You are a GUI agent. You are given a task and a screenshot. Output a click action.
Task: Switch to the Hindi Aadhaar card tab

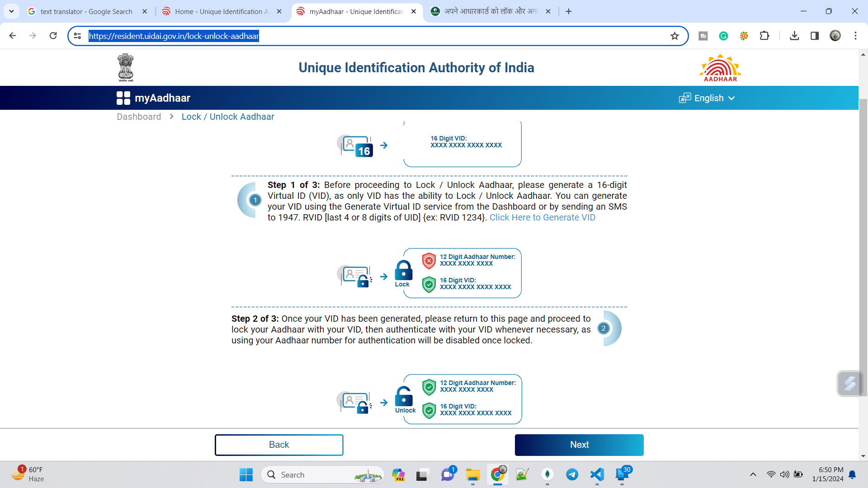pos(491,11)
